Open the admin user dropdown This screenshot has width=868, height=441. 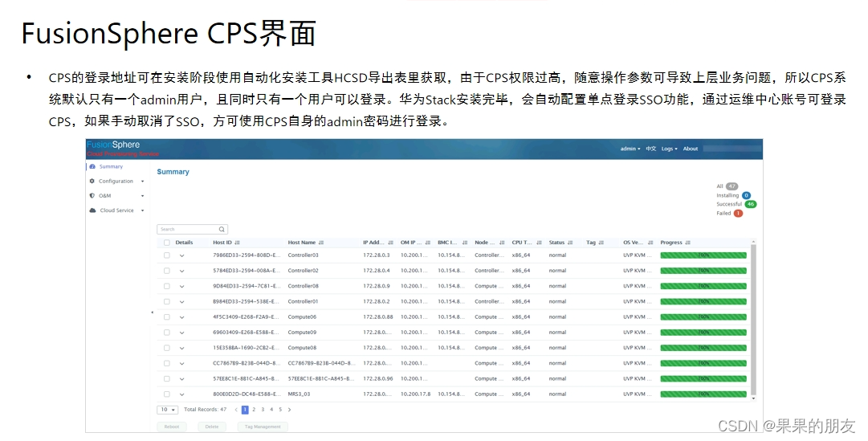(630, 149)
